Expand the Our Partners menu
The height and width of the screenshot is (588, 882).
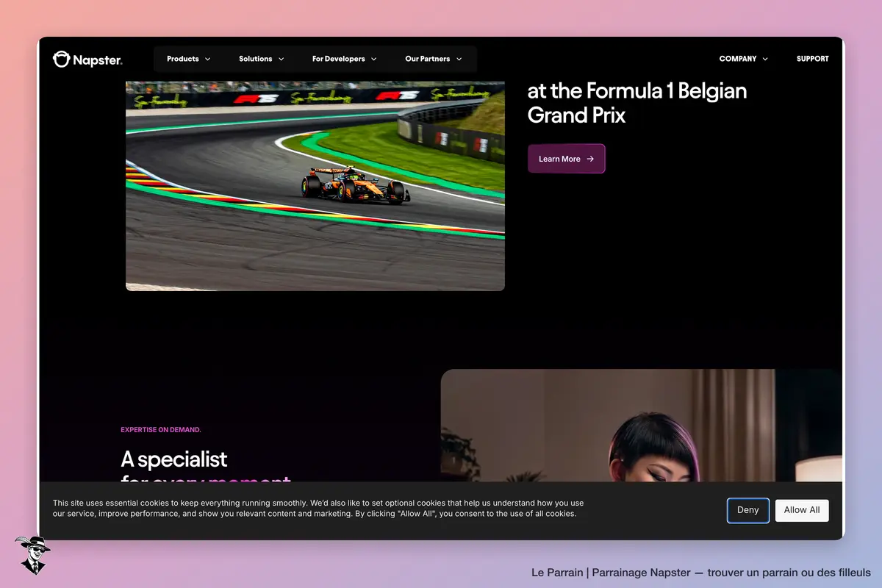point(434,59)
